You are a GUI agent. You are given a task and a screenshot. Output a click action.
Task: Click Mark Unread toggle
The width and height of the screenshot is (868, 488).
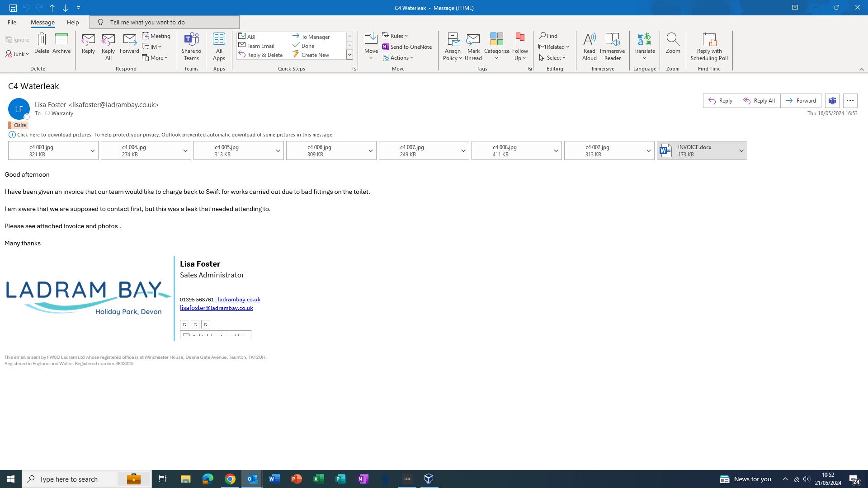click(x=473, y=46)
